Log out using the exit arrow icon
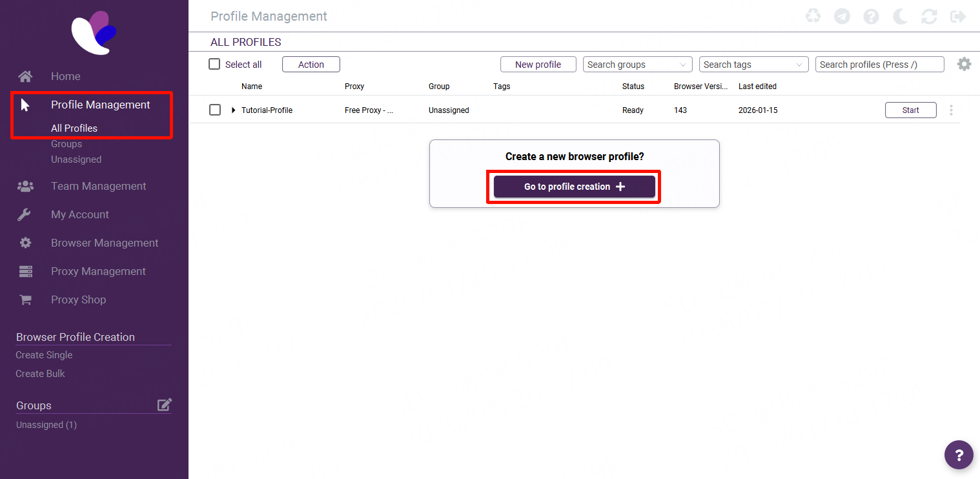Image resolution: width=980 pixels, height=479 pixels. pos(958,16)
